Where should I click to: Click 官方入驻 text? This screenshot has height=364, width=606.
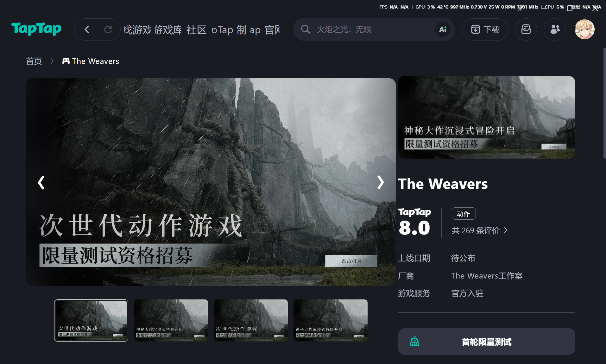click(467, 293)
